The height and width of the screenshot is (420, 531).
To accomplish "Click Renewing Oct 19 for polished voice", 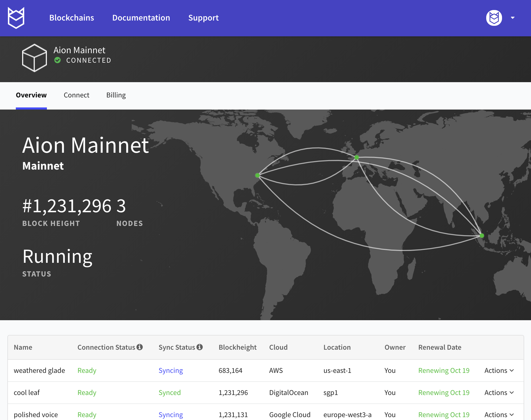I will 444,415.
